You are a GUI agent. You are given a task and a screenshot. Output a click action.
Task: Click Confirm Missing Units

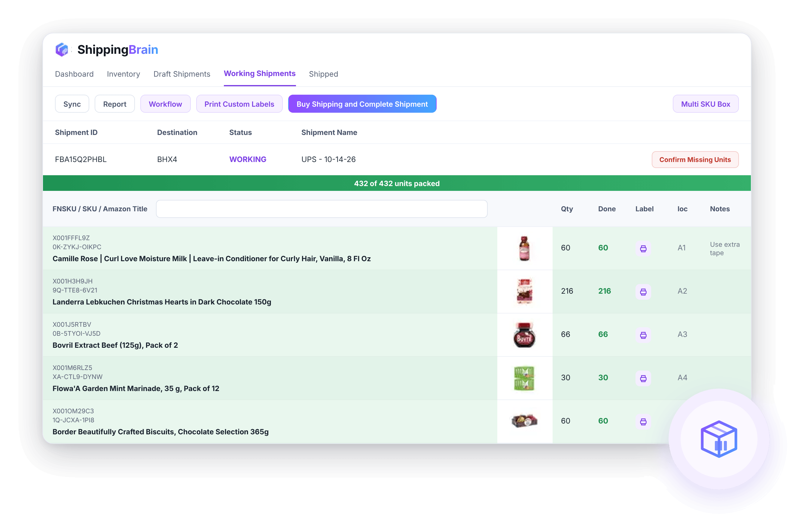click(695, 160)
